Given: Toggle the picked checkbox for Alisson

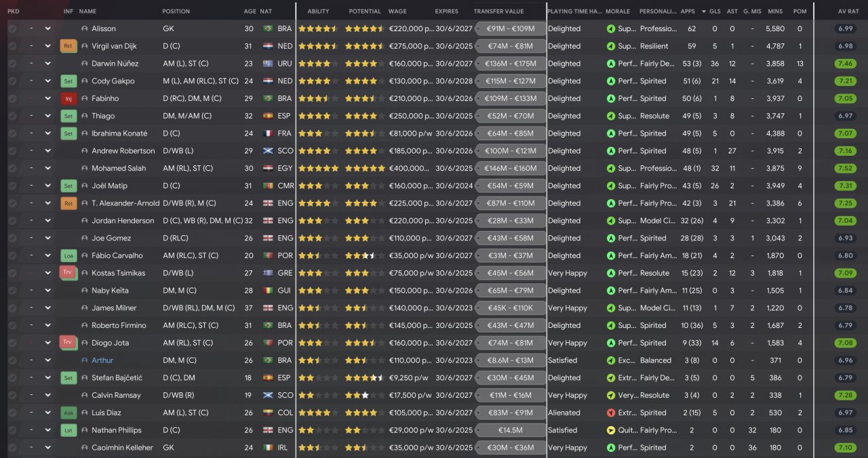Looking at the screenshot, I should tap(12, 28).
